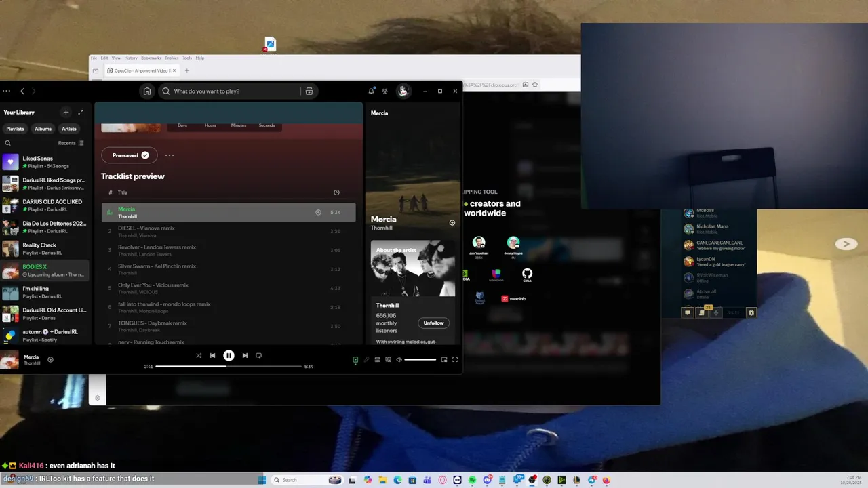Image resolution: width=868 pixels, height=488 pixels.
Task: Open Spotify profile avatar menu
Action: (403, 91)
